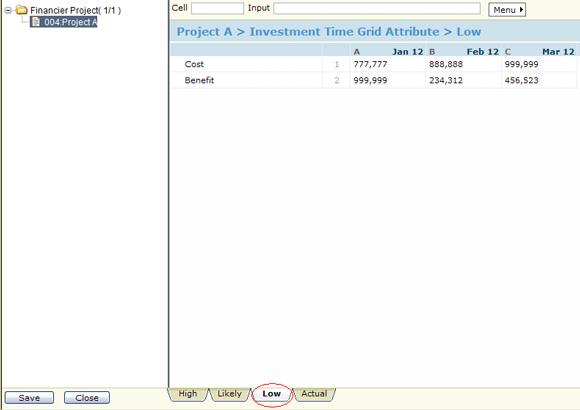Select the Benefit row label

(x=199, y=80)
